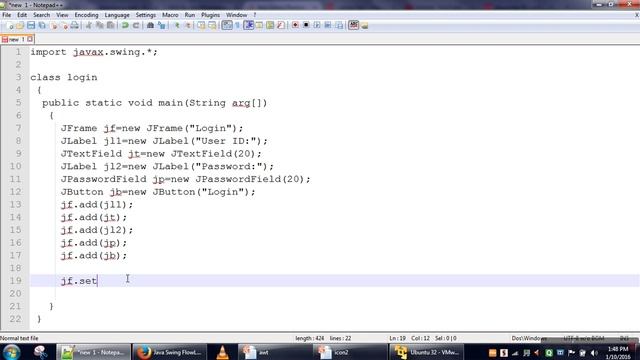Screen dimensions: 640x360
Task: Click the 'import javax.swing.*;' code line
Action: click(x=94, y=52)
